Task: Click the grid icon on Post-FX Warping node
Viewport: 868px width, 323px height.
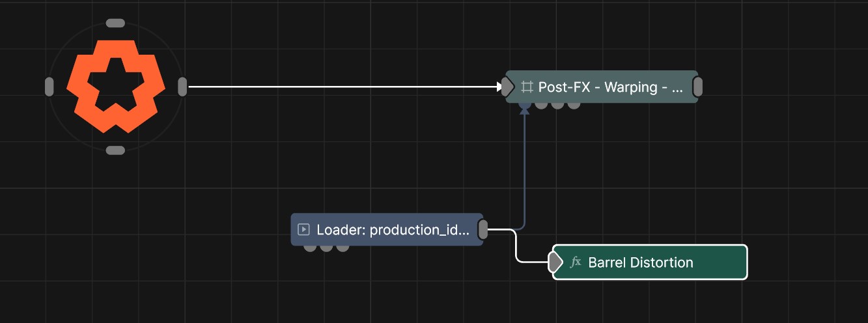Action: click(x=527, y=87)
